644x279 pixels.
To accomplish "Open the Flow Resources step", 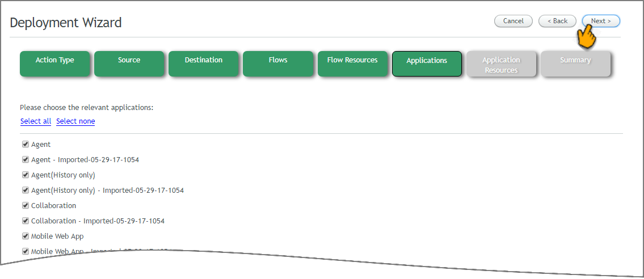I will coord(352,64).
